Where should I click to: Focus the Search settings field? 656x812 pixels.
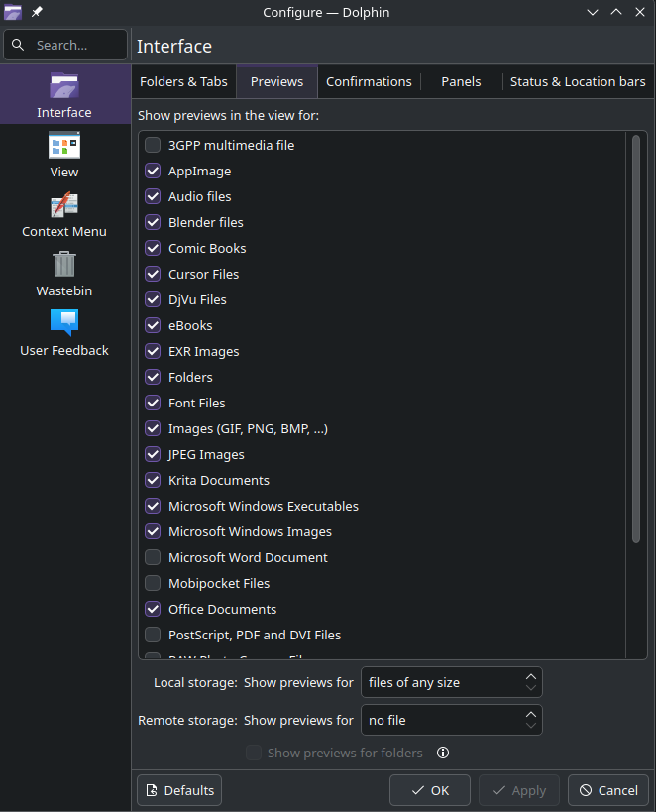(x=65, y=45)
